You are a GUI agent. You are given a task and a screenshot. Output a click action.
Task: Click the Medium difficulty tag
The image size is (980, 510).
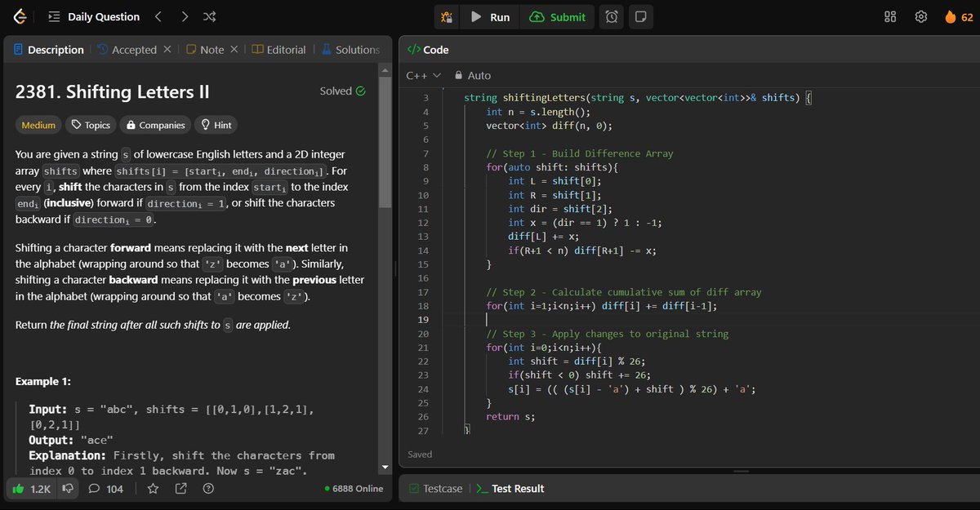[38, 125]
